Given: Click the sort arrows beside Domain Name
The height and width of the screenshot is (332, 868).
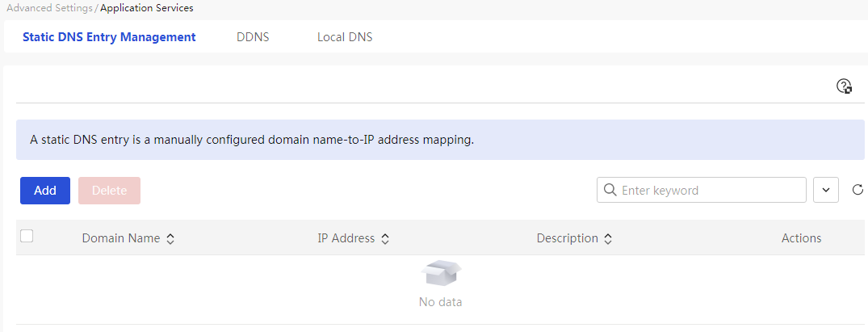Looking at the screenshot, I should click(170, 239).
